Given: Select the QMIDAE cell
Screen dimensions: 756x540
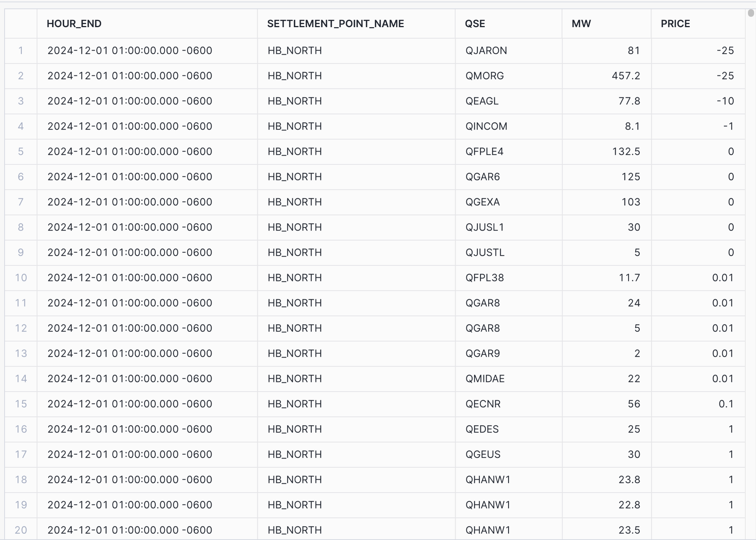Looking at the screenshot, I should pyautogui.click(x=485, y=379).
